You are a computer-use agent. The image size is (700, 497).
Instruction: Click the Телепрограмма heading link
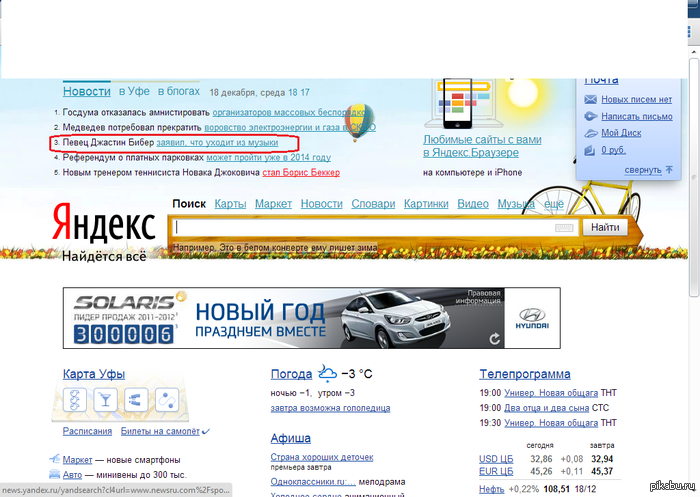click(524, 374)
